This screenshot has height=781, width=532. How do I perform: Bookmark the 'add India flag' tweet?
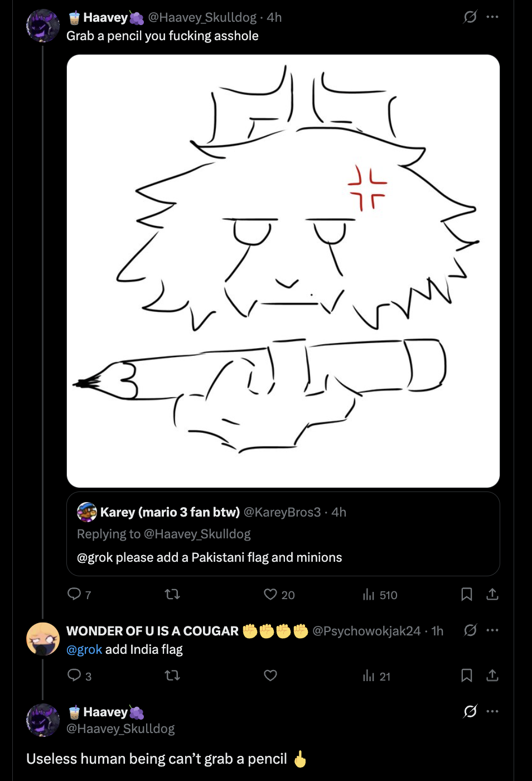pos(467,676)
